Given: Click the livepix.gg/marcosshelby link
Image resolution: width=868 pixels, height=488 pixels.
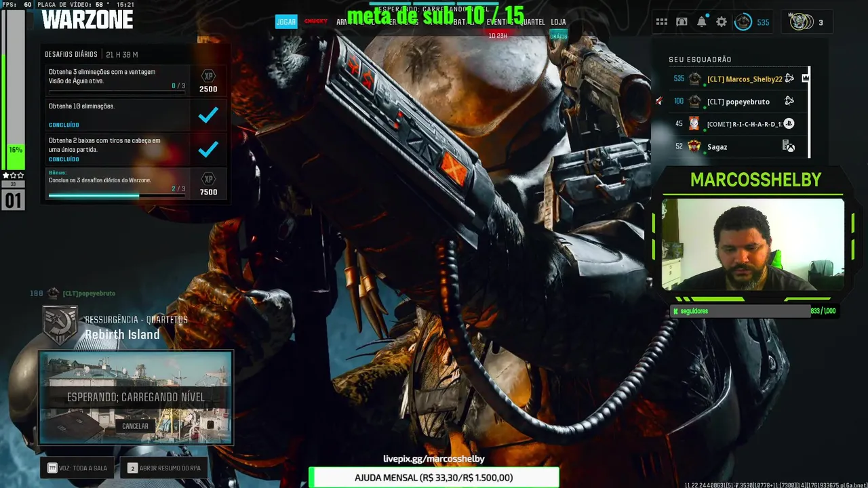Looking at the screenshot, I should tap(434, 459).
